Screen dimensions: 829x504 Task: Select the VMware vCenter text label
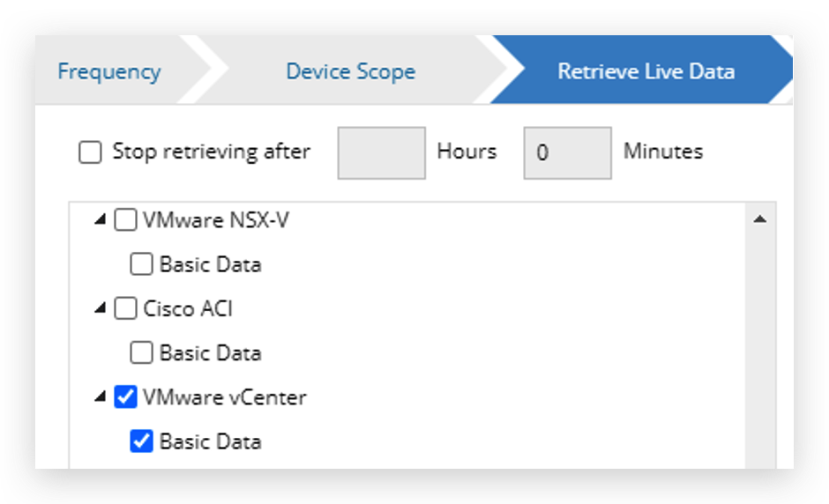click(224, 397)
